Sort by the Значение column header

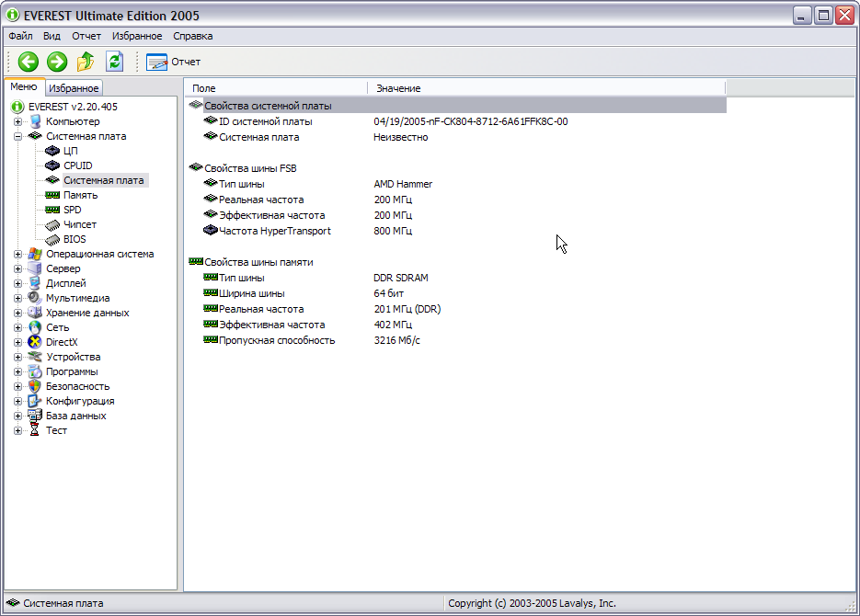pyautogui.click(x=546, y=88)
